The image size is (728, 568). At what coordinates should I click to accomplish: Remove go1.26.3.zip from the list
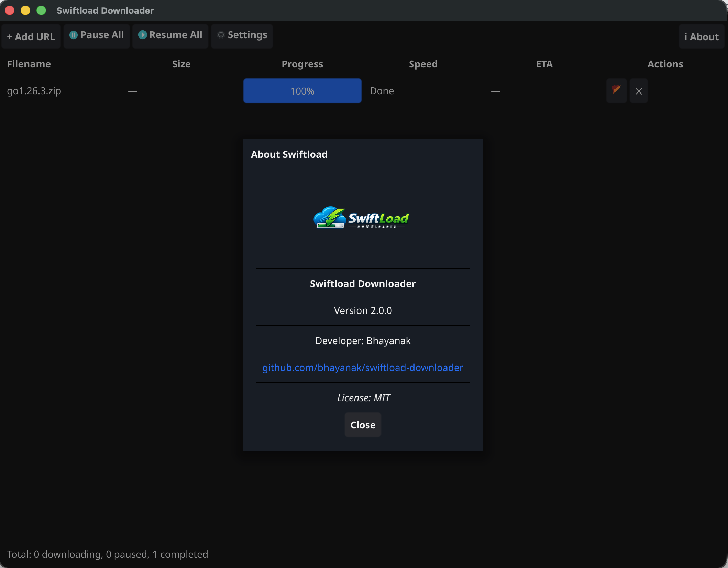pyautogui.click(x=639, y=91)
